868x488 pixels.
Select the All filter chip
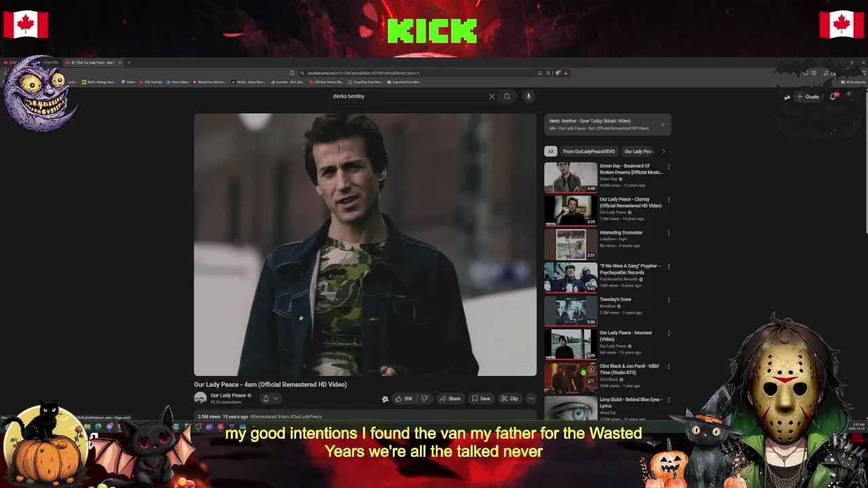(x=551, y=151)
